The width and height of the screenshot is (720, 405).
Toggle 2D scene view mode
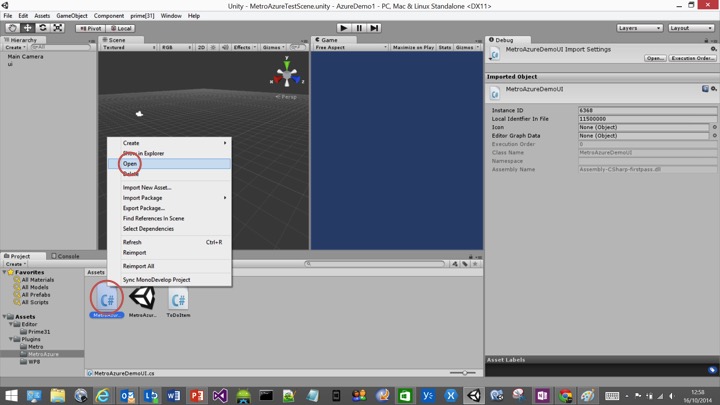click(x=201, y=47)
